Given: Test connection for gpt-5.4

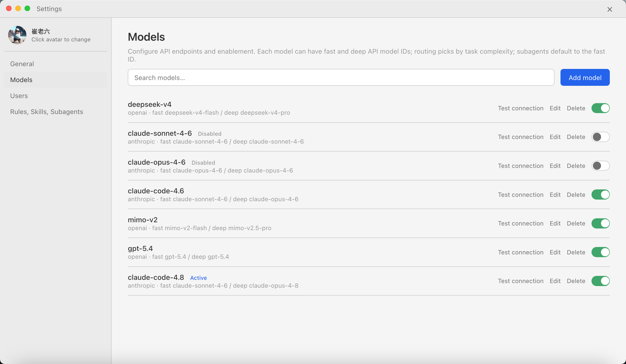Looking at the screenshot, I should click(521, 252).
